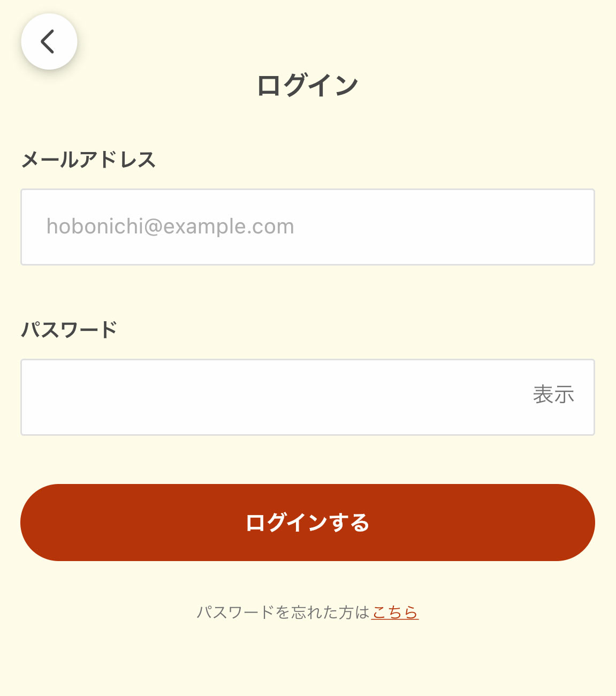Click the メールアドレス label
Screen dimensions: 616x696
pos(88,160)
